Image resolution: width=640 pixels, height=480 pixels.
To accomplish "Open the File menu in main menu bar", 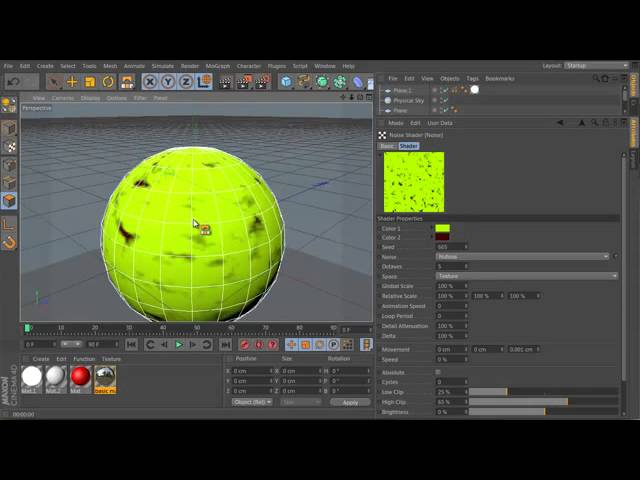I will click(x=8, y=66).
